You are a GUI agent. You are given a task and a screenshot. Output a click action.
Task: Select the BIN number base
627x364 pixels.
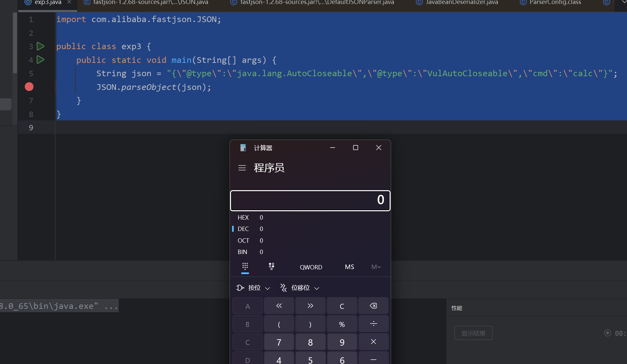[242, 252]
